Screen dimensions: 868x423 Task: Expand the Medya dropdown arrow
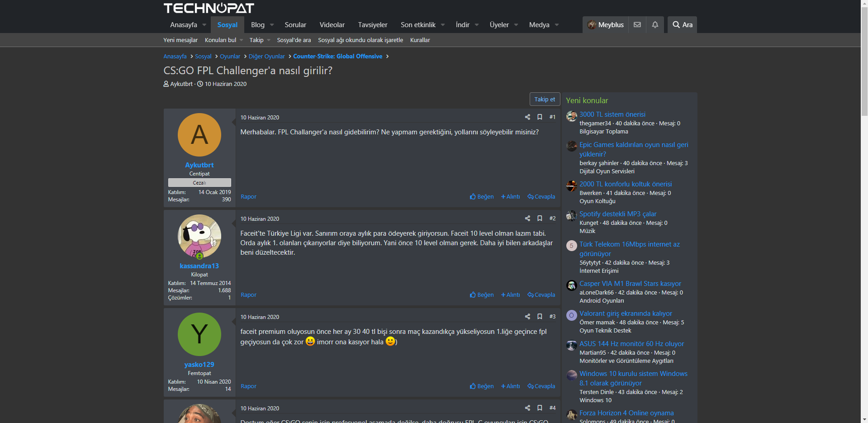click(x=557, y=25)
